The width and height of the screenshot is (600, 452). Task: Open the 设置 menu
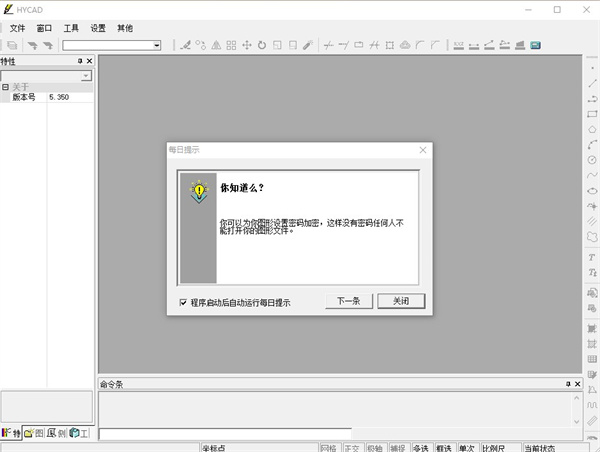98,28
